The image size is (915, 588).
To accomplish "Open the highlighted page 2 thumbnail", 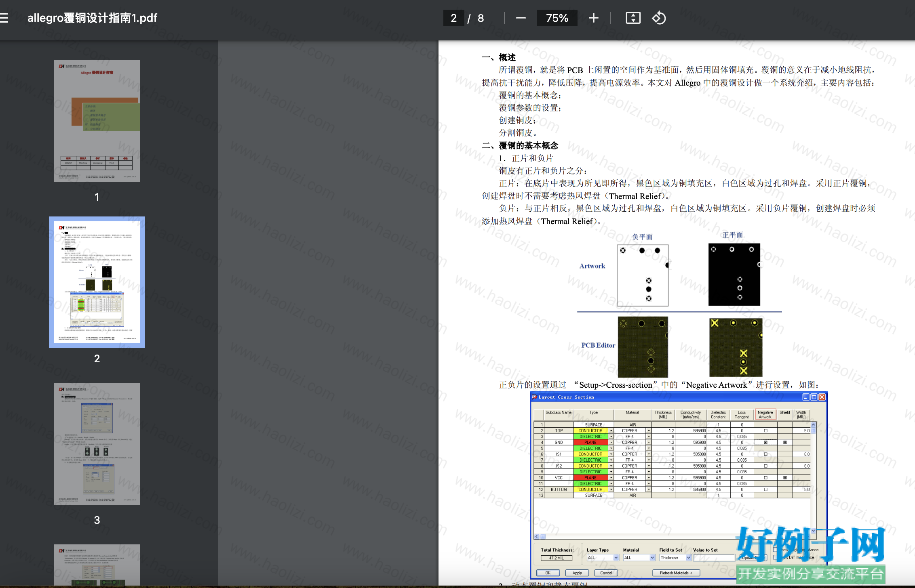I will point(97,282).
